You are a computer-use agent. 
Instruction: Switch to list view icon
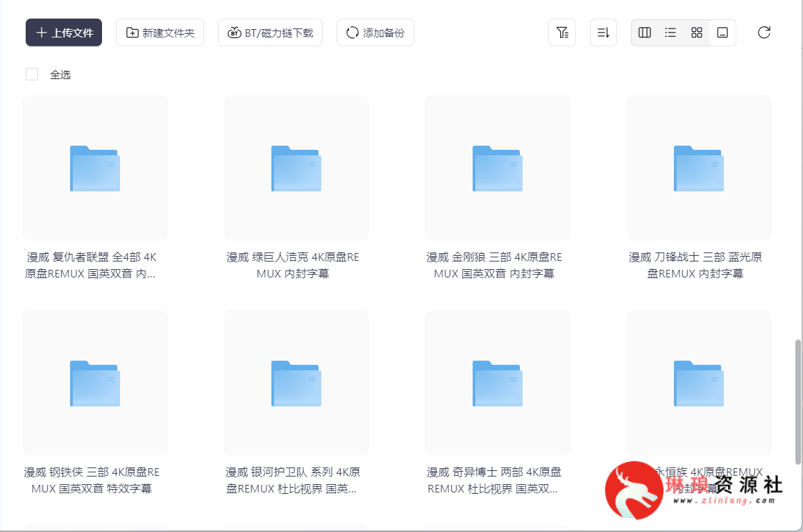[x=670, y=33]
